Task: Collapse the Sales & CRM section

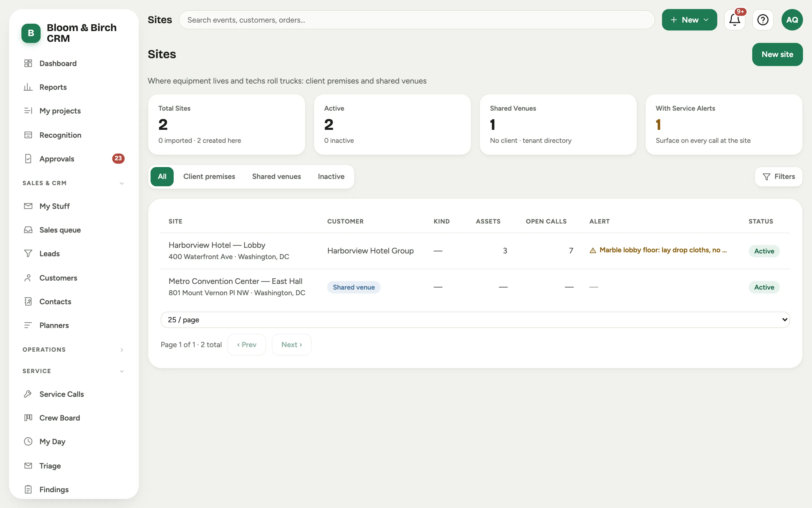Action: [x=73, y=183]
